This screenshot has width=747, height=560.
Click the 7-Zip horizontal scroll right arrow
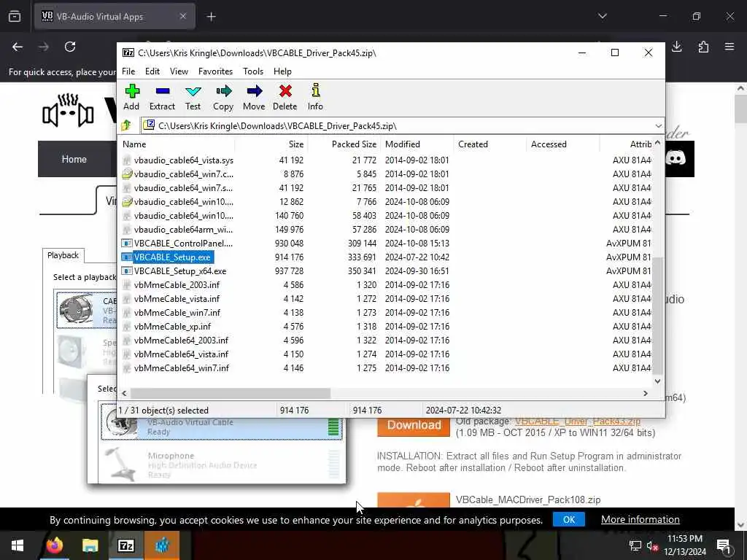tap(646, 393)
